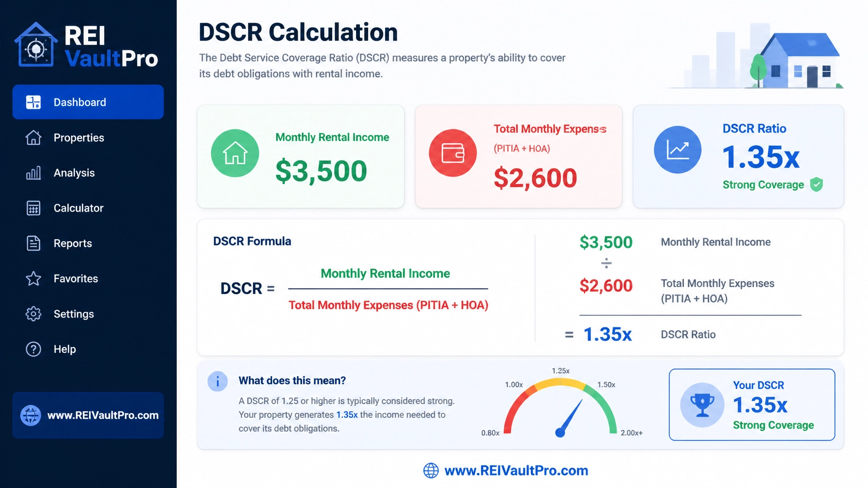Click the 0.80x gauge label
Viewport: 868px width, 488px height.
pos(490,433)
